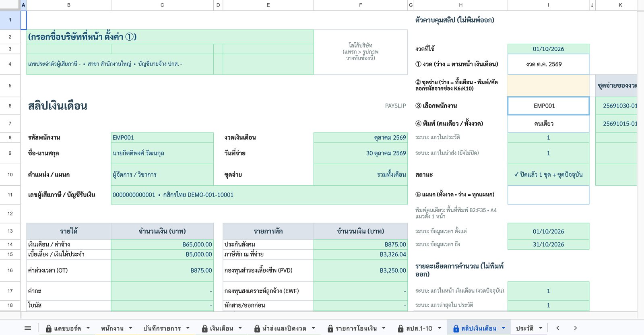Select the EMP001 employee selector cell
Viewport: 644px width, 335px height.
[548, 106]
